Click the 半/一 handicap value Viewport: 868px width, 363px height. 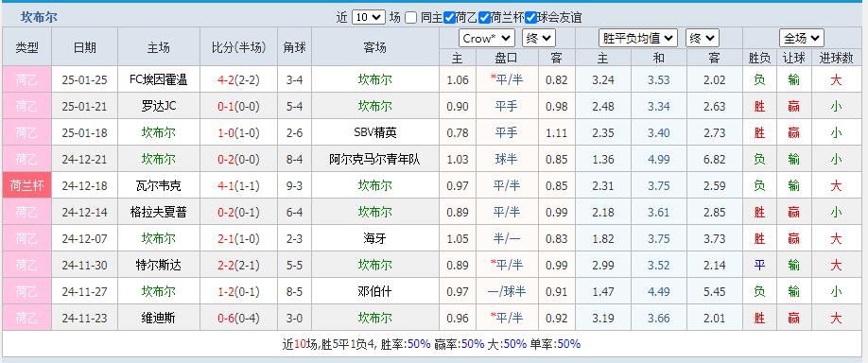click(506, 239)
